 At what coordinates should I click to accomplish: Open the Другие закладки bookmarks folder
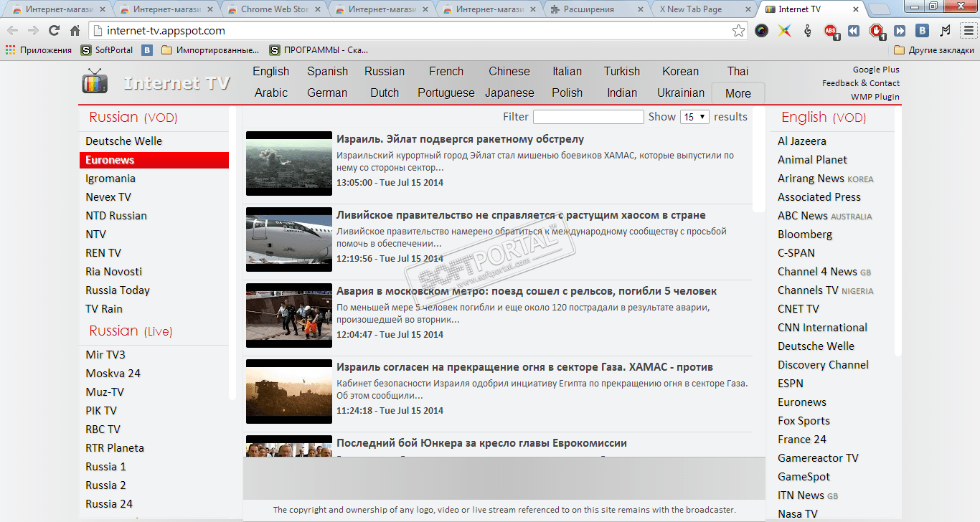934,50
